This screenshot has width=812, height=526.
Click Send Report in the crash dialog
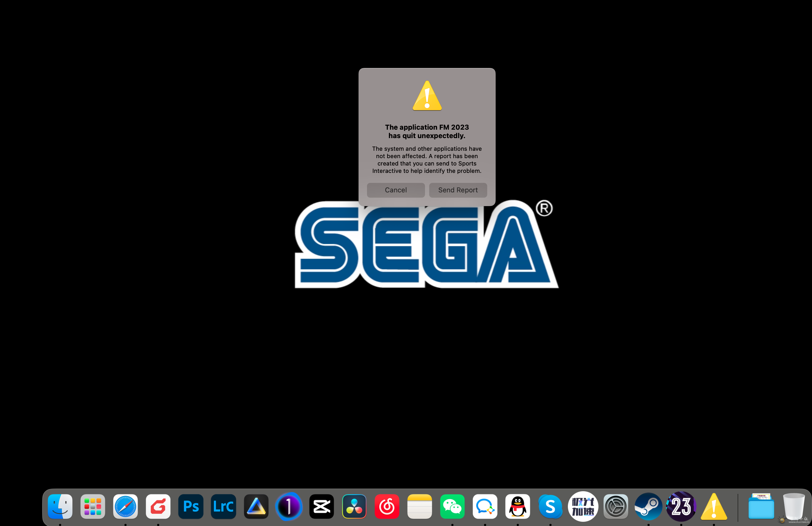click(x=458, y=190)
